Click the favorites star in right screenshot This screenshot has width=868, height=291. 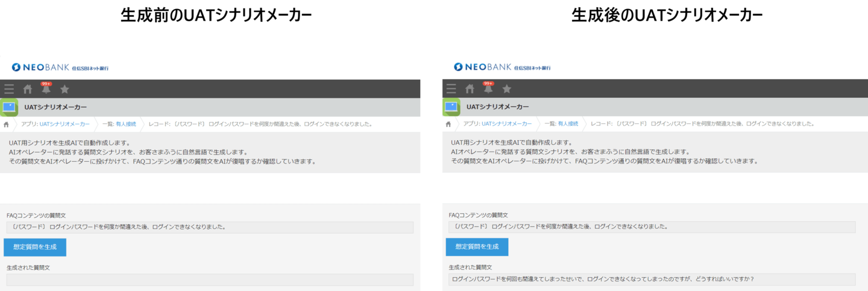click(x=507, y=89)
